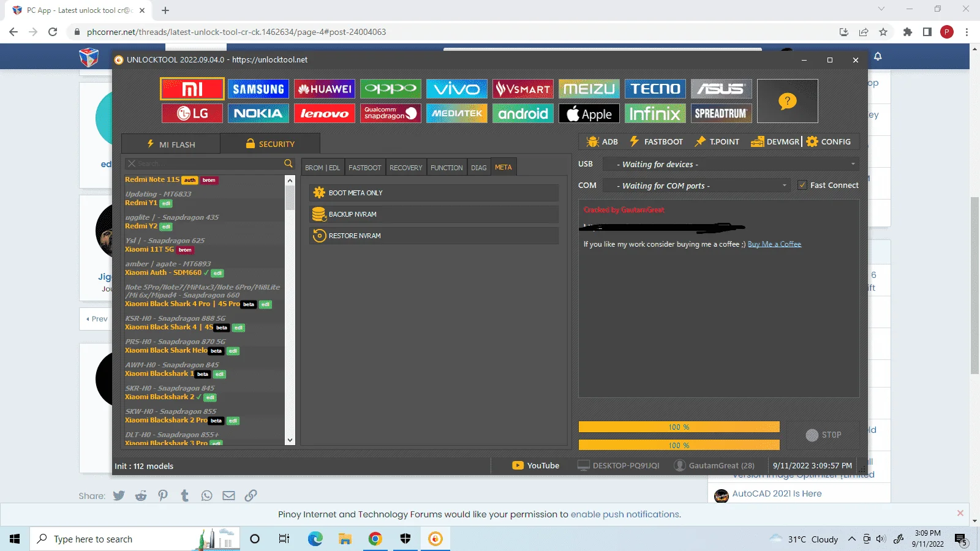Open the Android brand tile
Viewport: 980px width, 551px height.
tap(523, 113)
